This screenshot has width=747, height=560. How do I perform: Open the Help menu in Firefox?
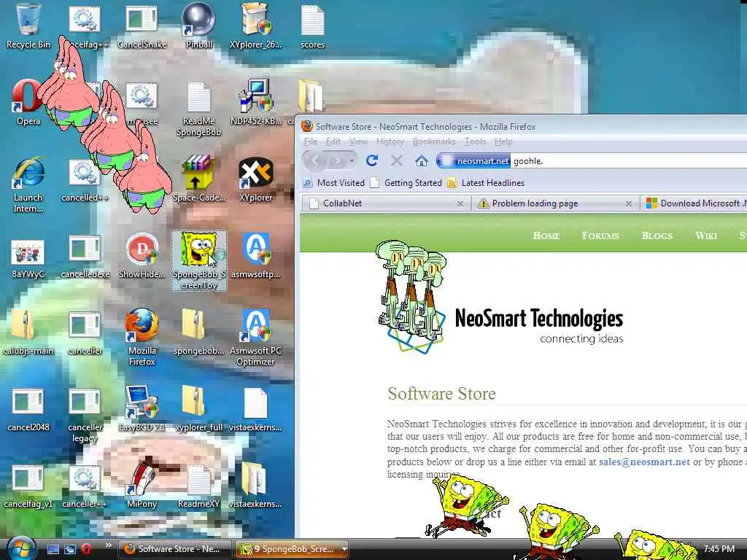click(503, 141)
